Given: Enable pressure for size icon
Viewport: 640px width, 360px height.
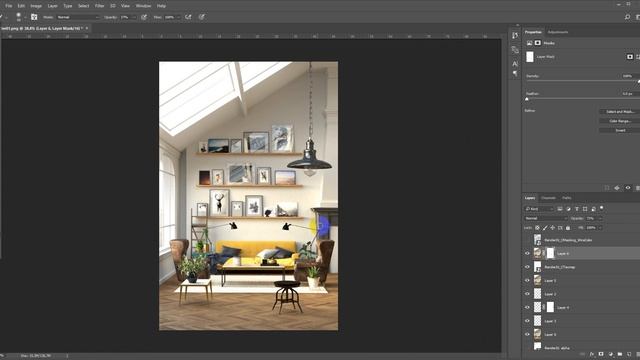Looking at the screenshot, I should point(202,17).
